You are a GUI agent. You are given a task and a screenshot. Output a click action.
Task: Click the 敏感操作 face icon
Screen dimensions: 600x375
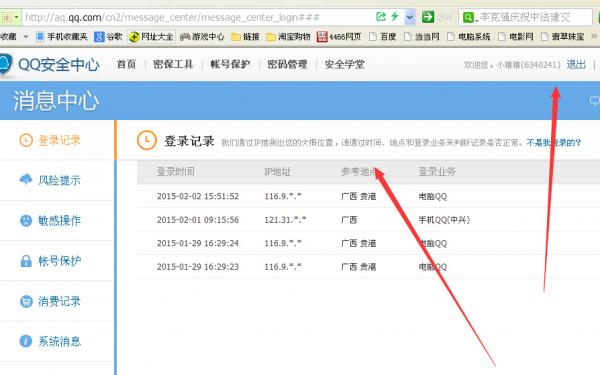[26, 220]
